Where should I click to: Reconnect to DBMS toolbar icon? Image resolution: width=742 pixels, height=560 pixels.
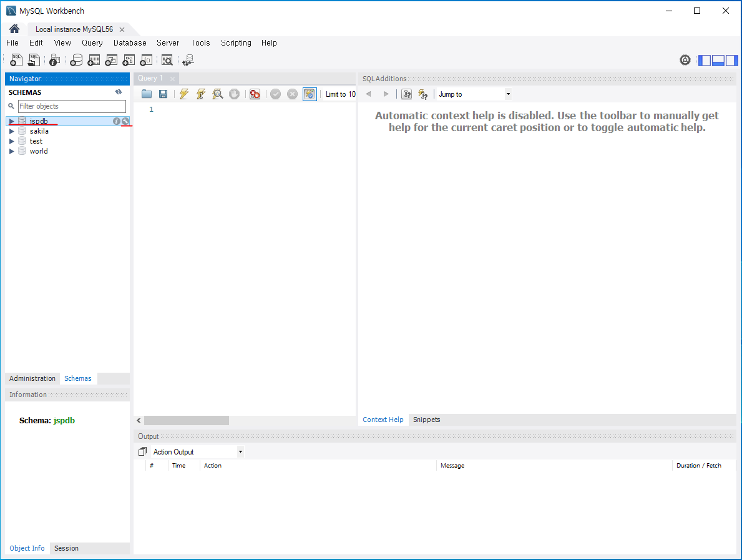(x=188, y=60)
